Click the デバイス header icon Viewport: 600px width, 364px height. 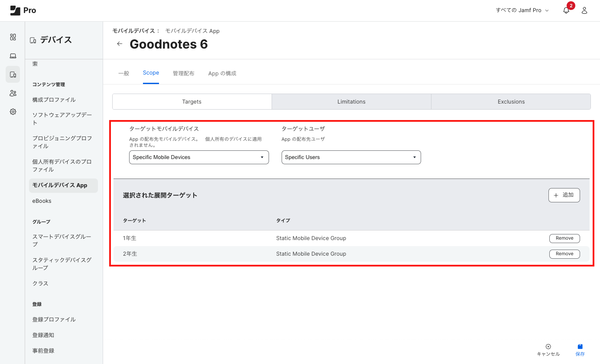click(33, 40)
